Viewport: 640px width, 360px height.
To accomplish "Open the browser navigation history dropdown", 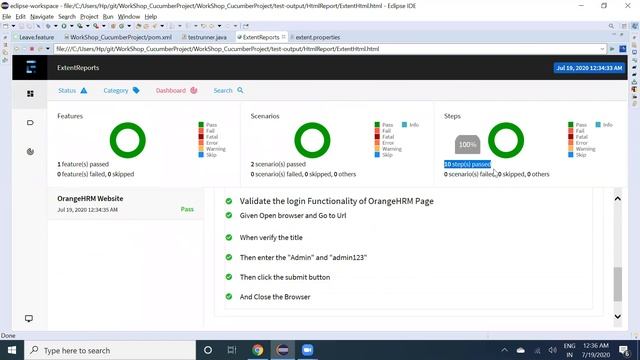I will point(48,49).
